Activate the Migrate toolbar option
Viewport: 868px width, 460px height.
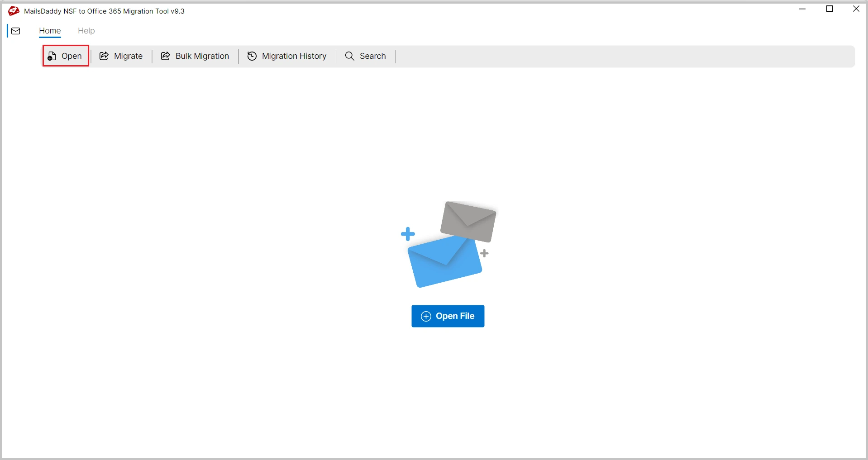121,56
